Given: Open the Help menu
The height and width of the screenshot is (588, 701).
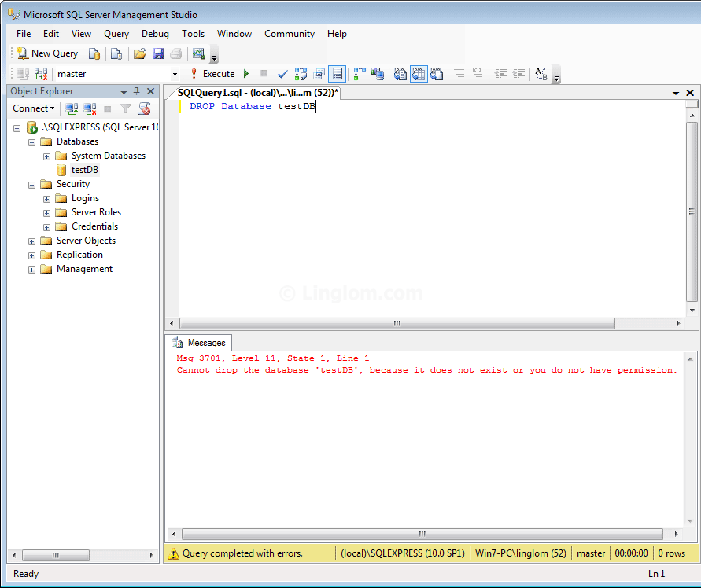Looking at the screenshot, I should [x=337, y=34].
